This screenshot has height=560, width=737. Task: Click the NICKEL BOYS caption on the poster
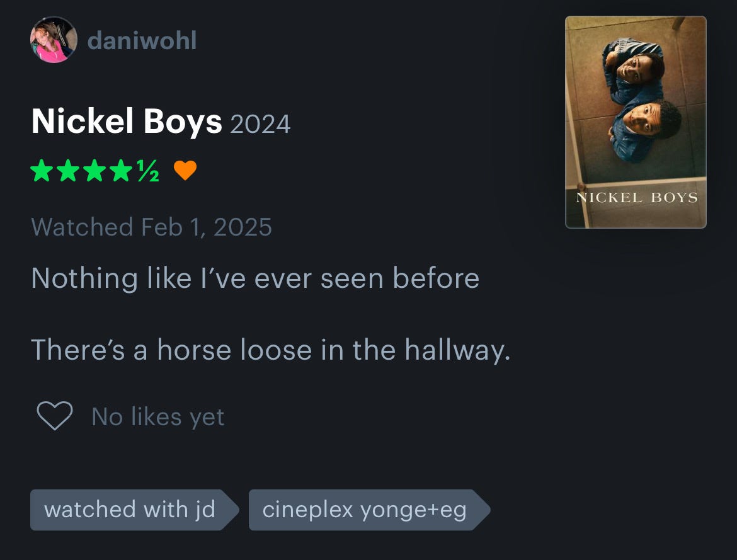click(637, 198)
